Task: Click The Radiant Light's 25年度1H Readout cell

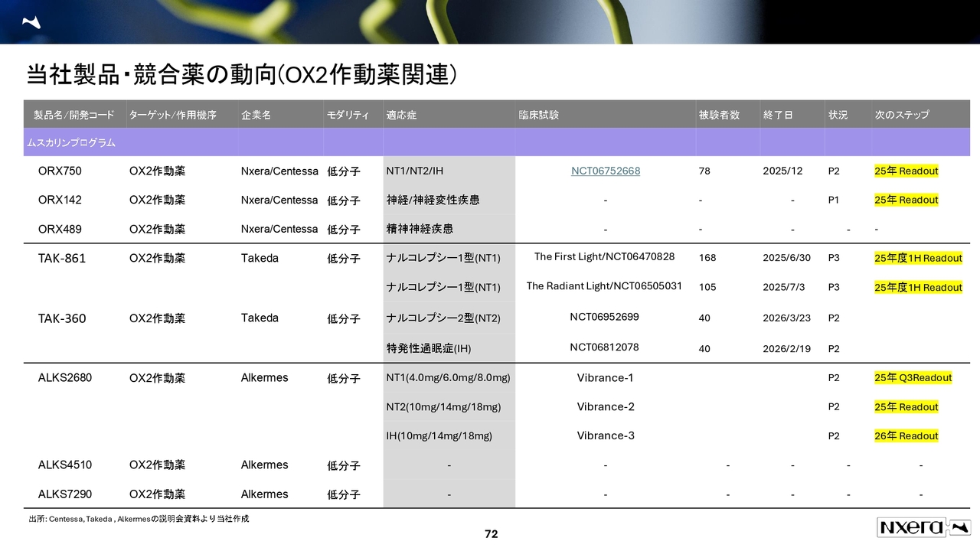Action: [919, 288]
